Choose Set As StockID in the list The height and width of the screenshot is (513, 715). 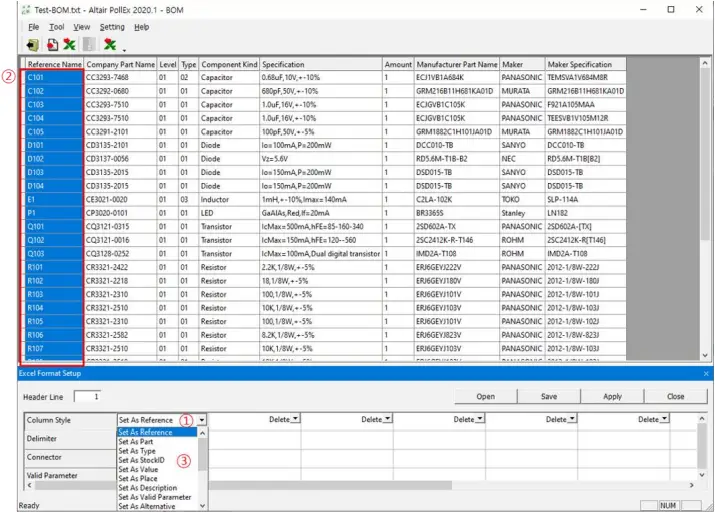157,460
